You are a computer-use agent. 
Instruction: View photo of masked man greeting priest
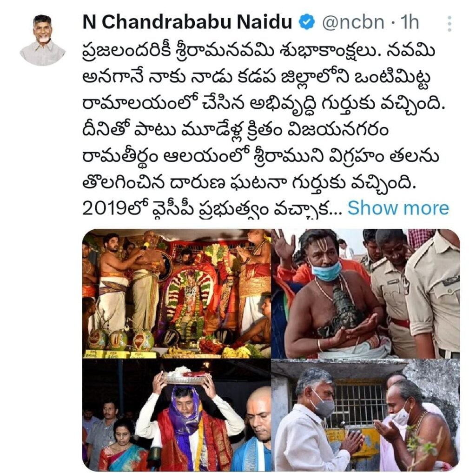[x=365, y=415]
